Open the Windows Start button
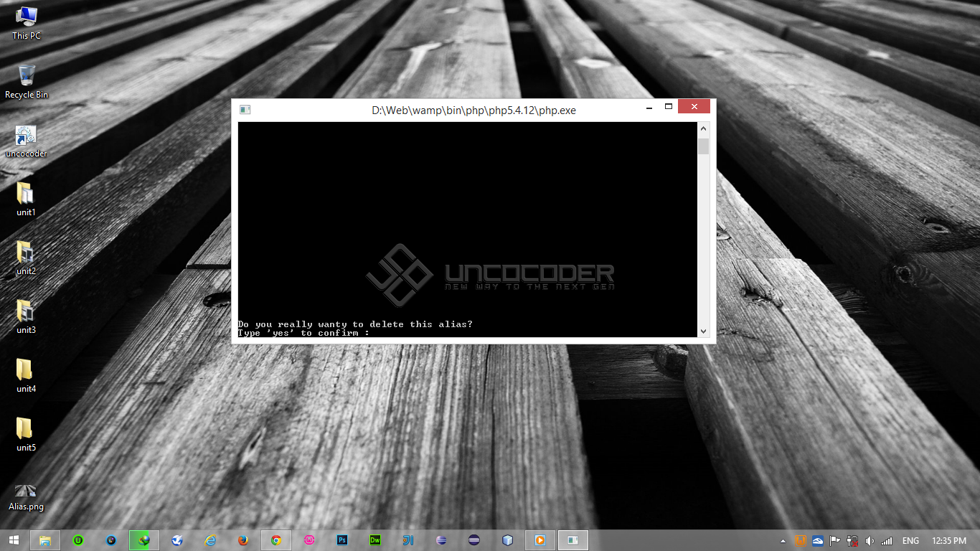The image size is (980, 551). pyautogui.click(x=14, y=540)
